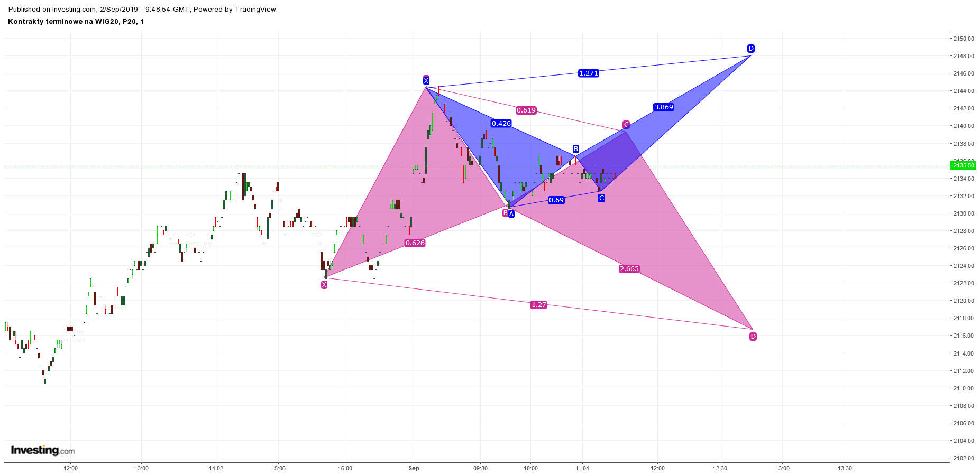Click the 'Published on Investing.com' header line

(x=143, y=9)
